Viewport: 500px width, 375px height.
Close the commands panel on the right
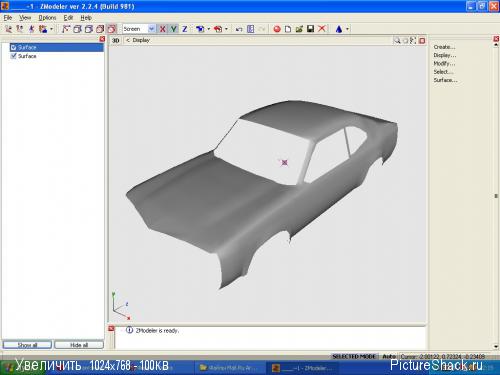(x=496, y=39)
